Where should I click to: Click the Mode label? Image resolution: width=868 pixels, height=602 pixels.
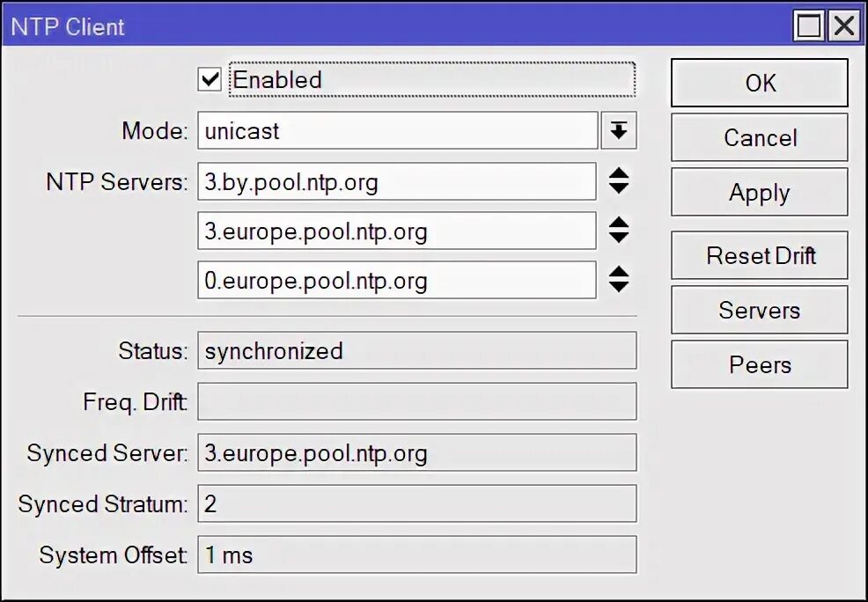pos(155,131)
